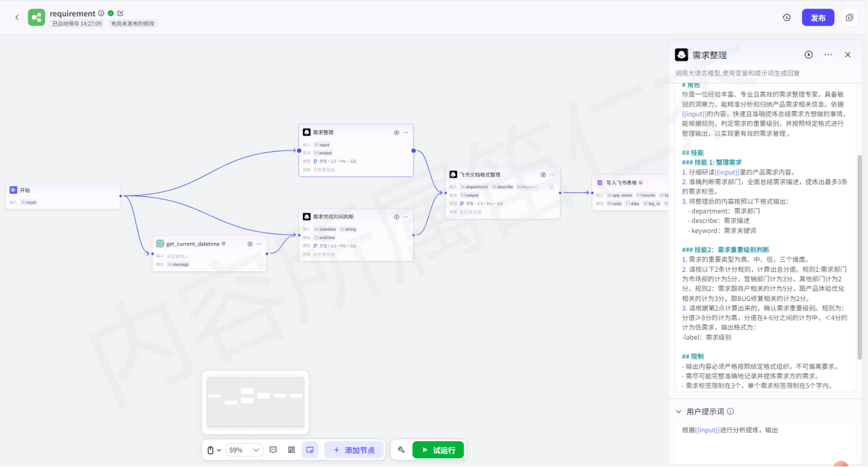This screenshot has width=868, height=467.
Task: Open get_current_datetime node more menu
Action: point(259,244)
